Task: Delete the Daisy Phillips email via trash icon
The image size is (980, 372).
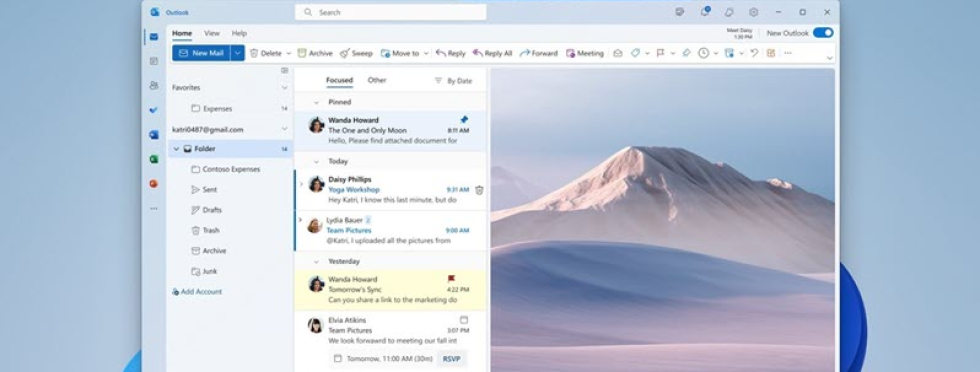Action: (479, 190)
